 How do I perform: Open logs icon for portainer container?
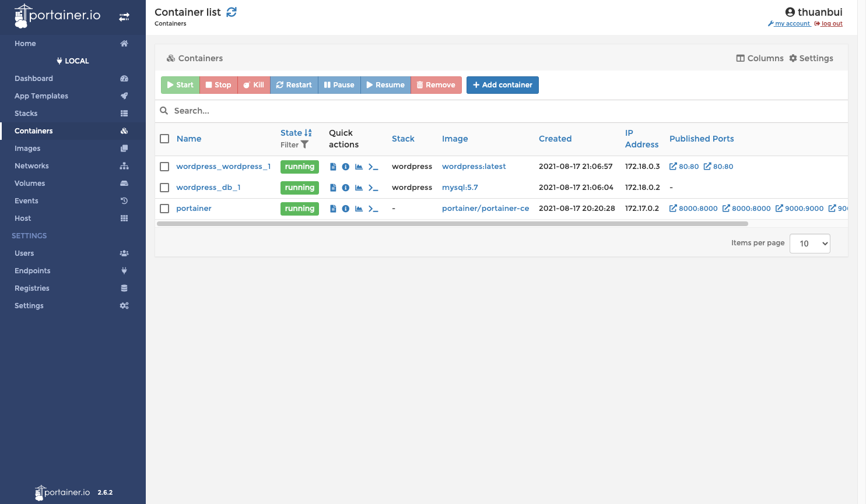point(333,209)
